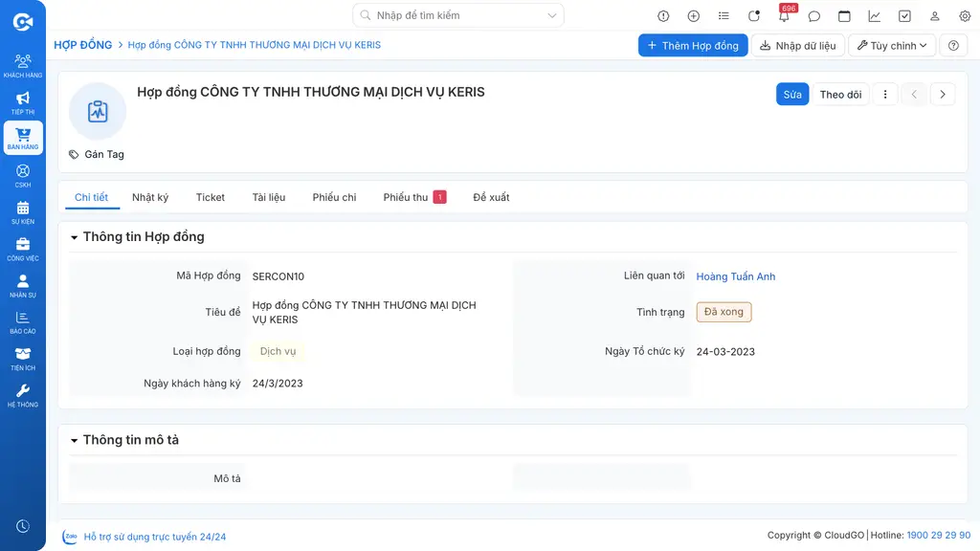
Task: Open the Tùy chỉnh dropdown
Action: (x=892, y=46)
